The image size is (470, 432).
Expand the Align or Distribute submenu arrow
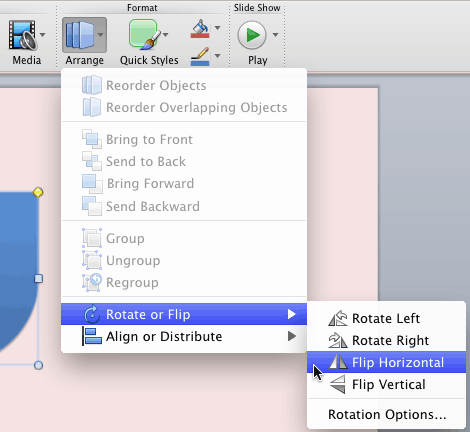292,336
